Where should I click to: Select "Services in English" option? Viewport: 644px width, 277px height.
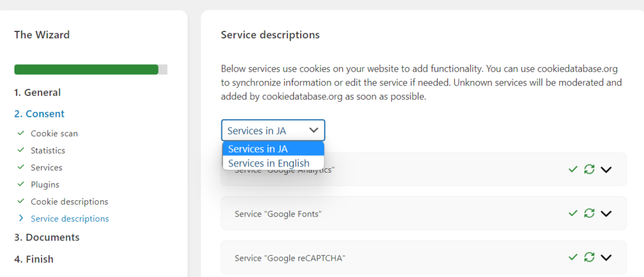coord(269,163)
